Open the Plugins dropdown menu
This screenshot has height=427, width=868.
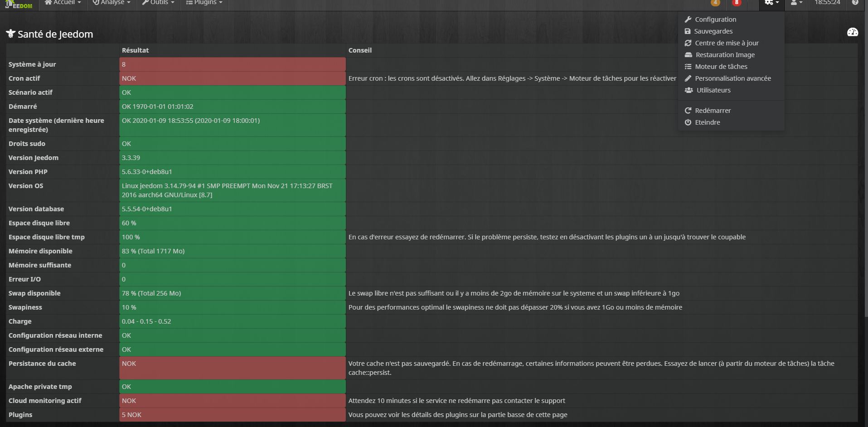point(204,3)
